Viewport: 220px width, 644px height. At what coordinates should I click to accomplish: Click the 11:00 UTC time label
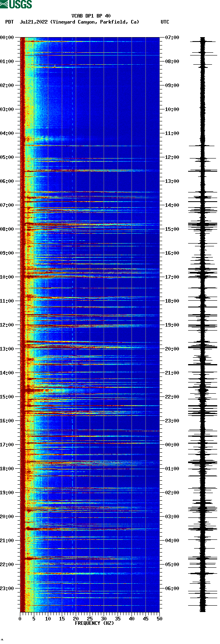pos(172,133)
